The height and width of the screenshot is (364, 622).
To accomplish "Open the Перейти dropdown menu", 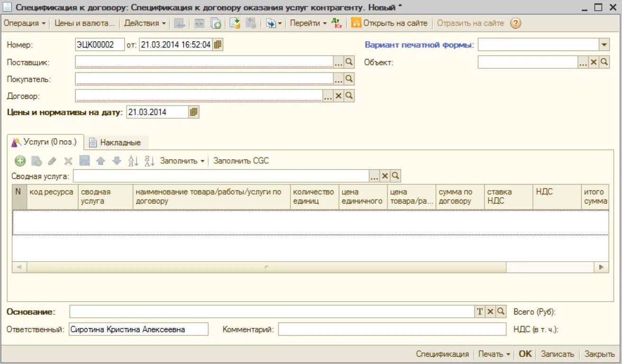I will (x=308, y=23).
